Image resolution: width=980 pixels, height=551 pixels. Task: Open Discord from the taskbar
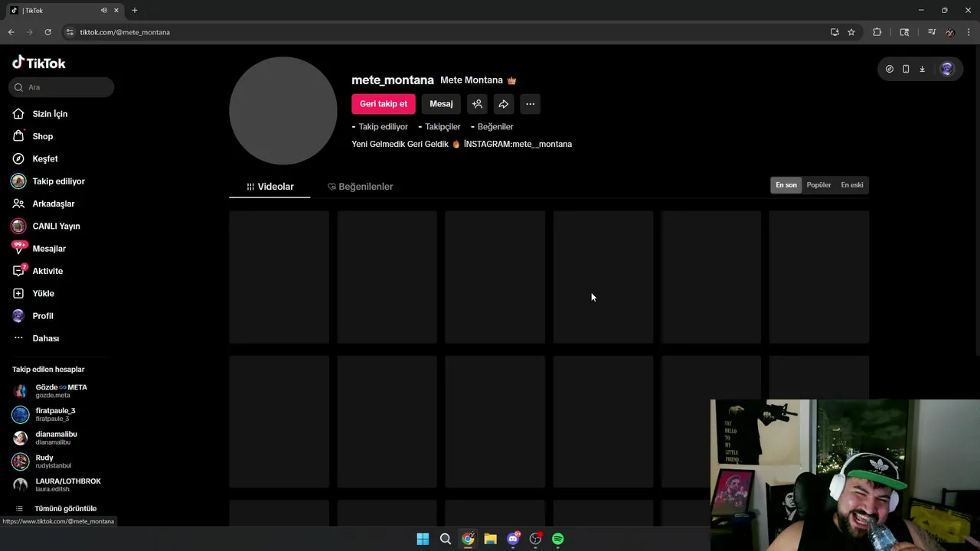pyautogui.click(x=513, y=539)
